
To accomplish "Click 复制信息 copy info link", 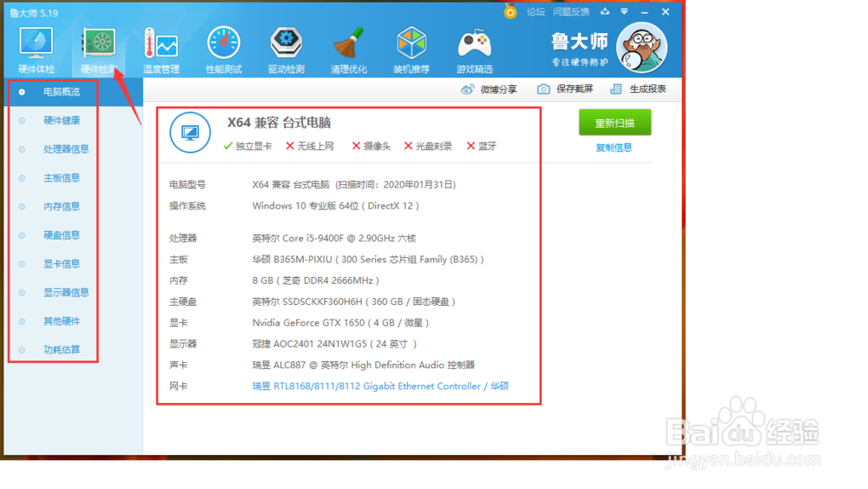I will [614, 148].
